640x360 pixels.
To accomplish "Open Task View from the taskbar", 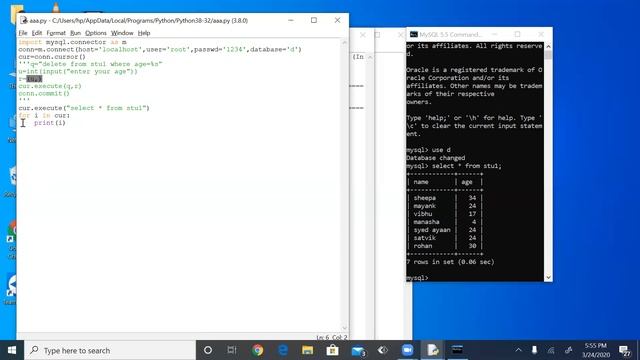I will 232,350.
